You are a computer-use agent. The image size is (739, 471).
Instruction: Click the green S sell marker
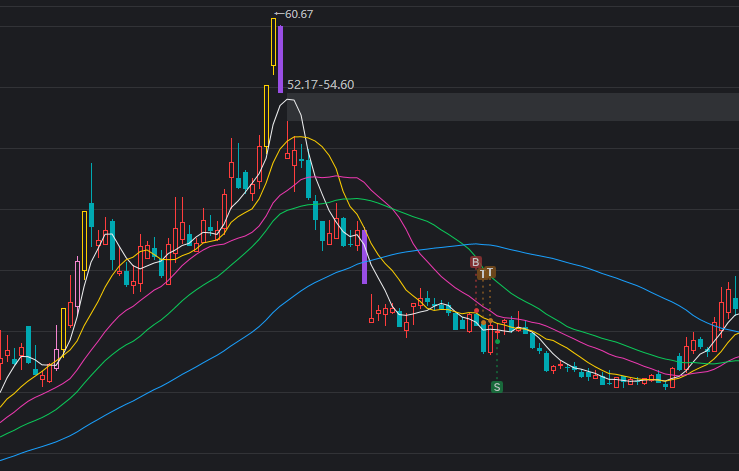[x=497, y=386]
